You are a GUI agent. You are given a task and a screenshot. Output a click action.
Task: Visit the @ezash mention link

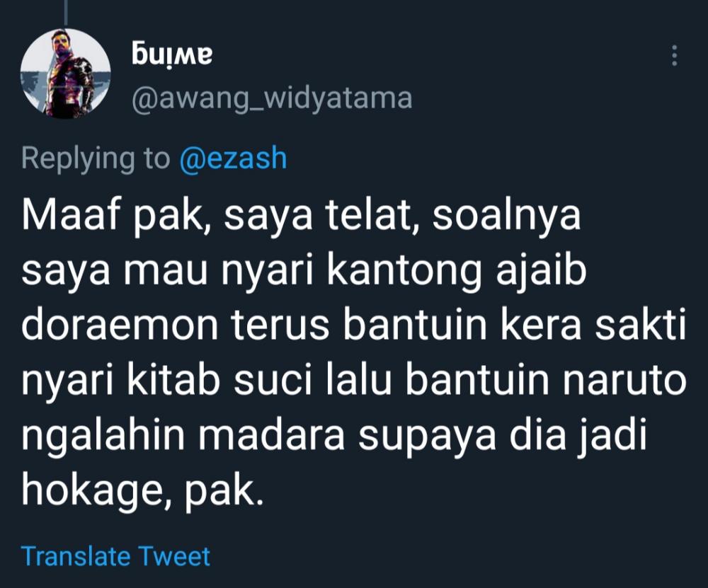[x=233, y=158]
